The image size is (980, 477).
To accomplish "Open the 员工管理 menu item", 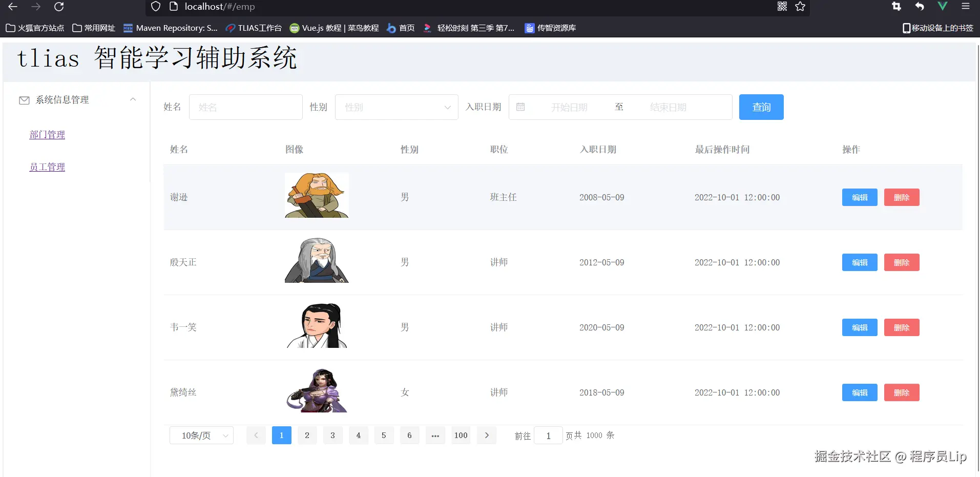I will click(x=47, y=167).
